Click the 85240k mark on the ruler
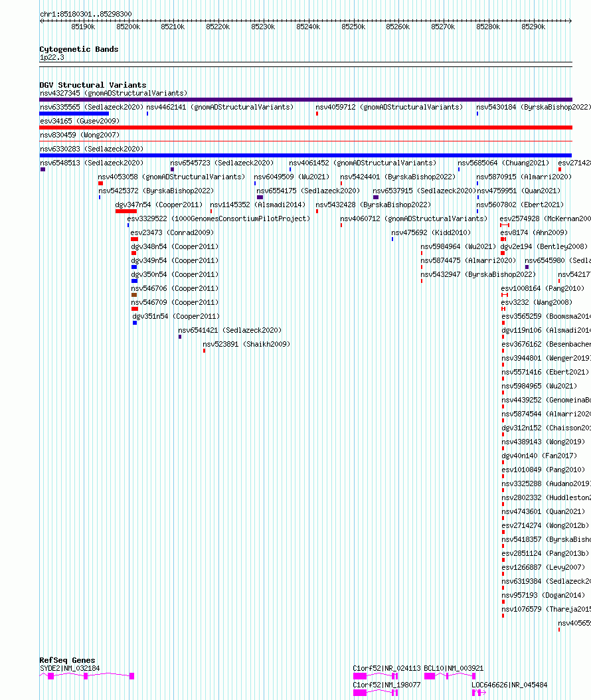The height and width of the screenshot is (700, 591). point(308,27)
